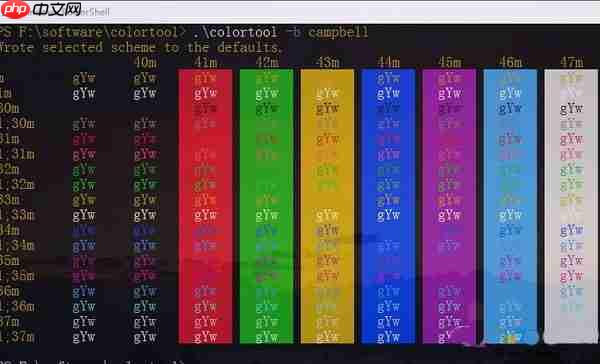Viewport: 600px width, 364px height.
Task: Click gYw in row 1;37m under 44m
Action: 388,338
